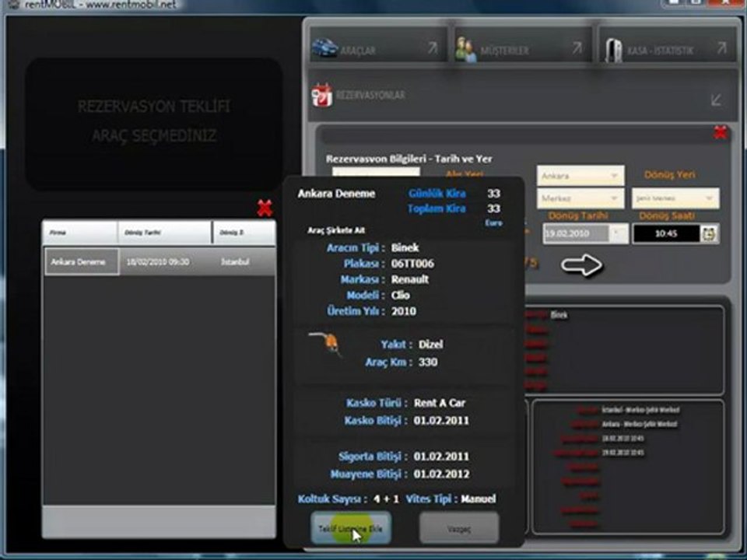Click the Kasko Bitişi date 01.02.2011

click(441, 421)
